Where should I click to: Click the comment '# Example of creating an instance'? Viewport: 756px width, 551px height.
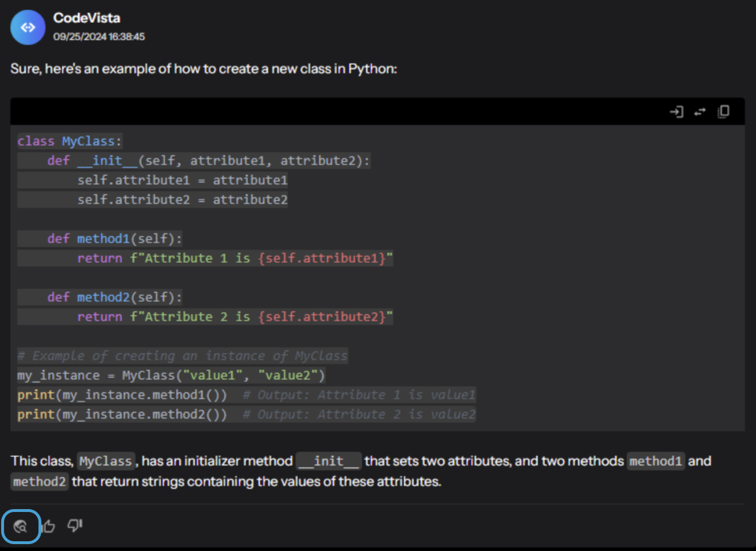click(183, 356)
